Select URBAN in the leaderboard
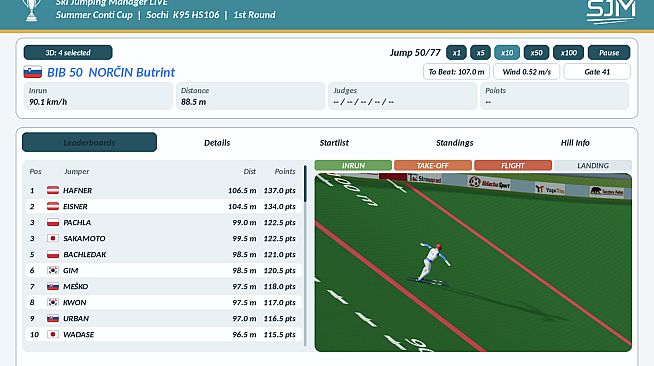The width and height of the screenshot is (654, 366). click(x=164, y=318)
